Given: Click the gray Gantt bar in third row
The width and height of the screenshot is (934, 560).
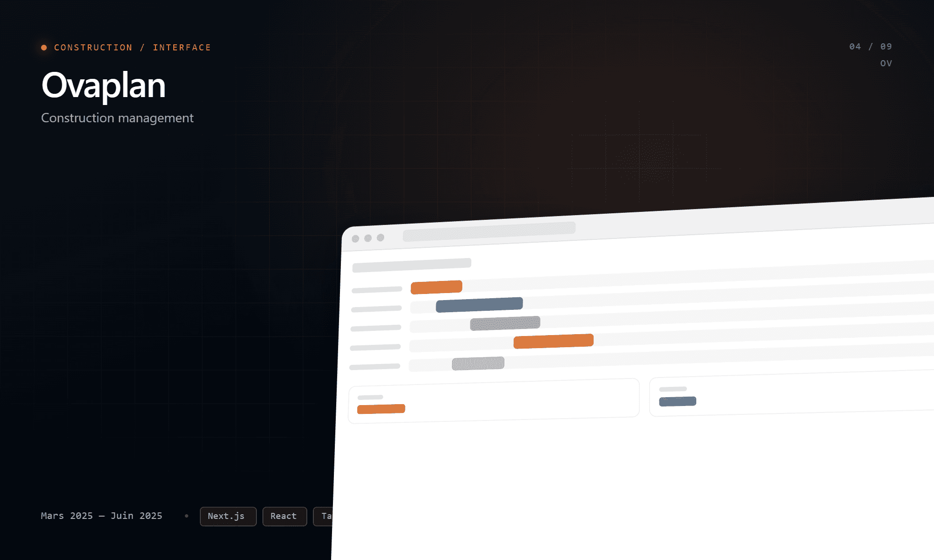Looking at the screenshot, I should pos(505,323).
